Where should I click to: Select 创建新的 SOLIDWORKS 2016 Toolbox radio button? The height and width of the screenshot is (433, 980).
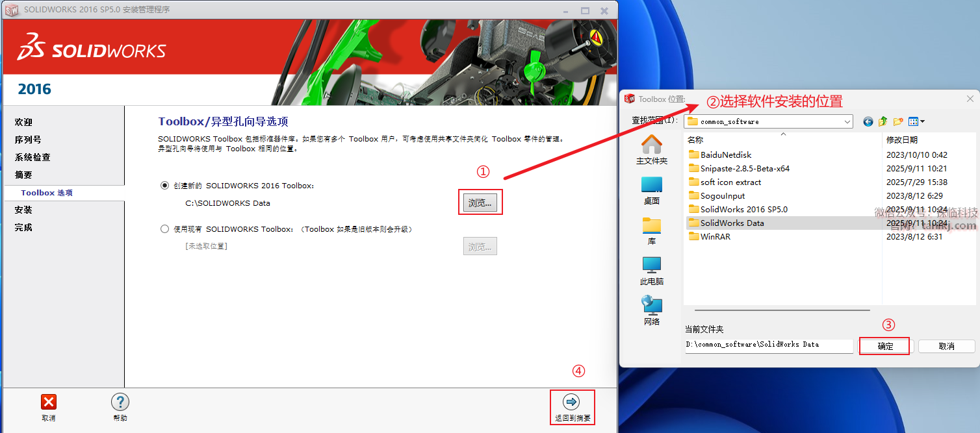(x=164, y=186)
